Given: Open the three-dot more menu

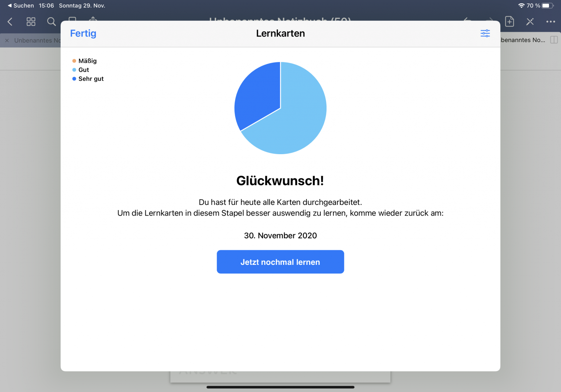Looking at the screenshot, I should point(550,22).
